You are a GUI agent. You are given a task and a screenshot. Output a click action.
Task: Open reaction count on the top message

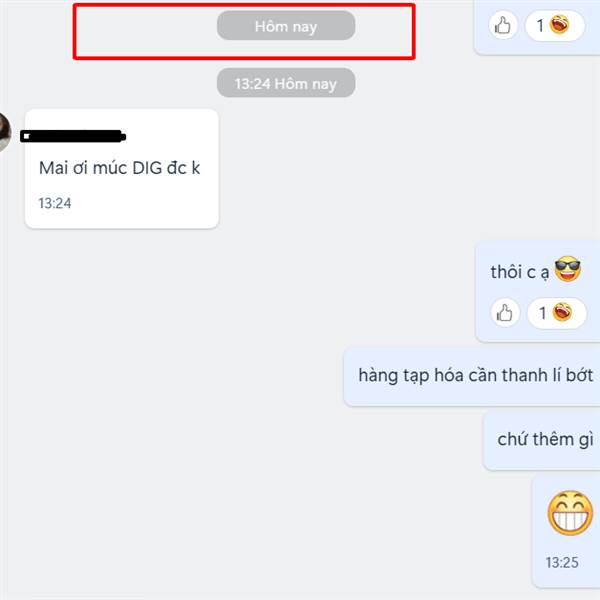(555, 26)
